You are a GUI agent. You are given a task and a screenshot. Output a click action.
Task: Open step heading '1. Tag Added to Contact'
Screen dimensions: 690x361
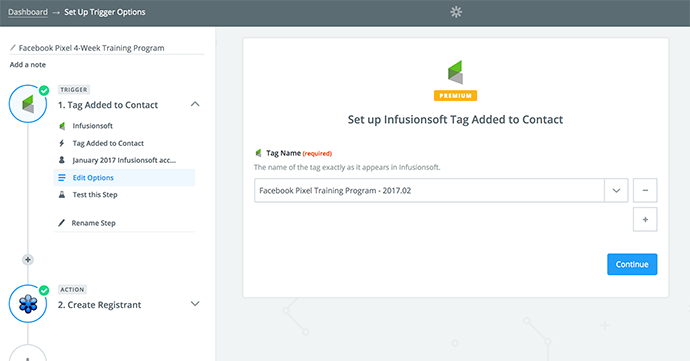point(108,105)
